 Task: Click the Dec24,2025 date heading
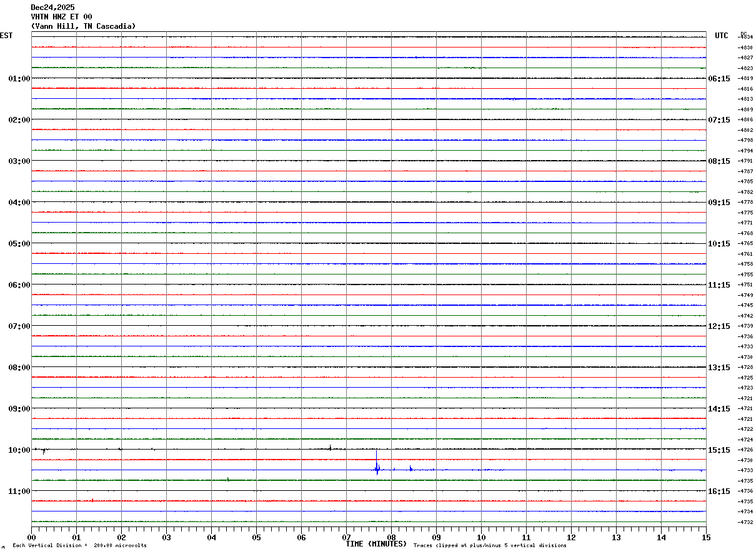point(52,8)
